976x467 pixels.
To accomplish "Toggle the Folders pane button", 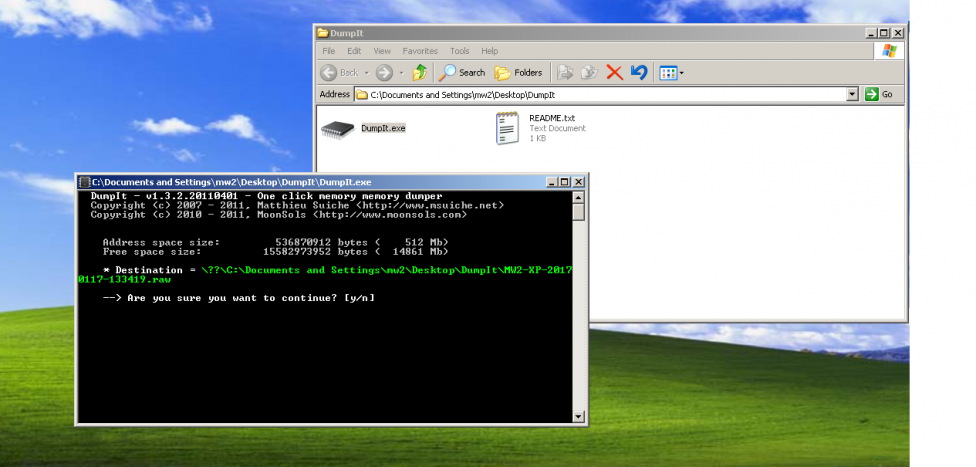I will (x=518, y=72).
